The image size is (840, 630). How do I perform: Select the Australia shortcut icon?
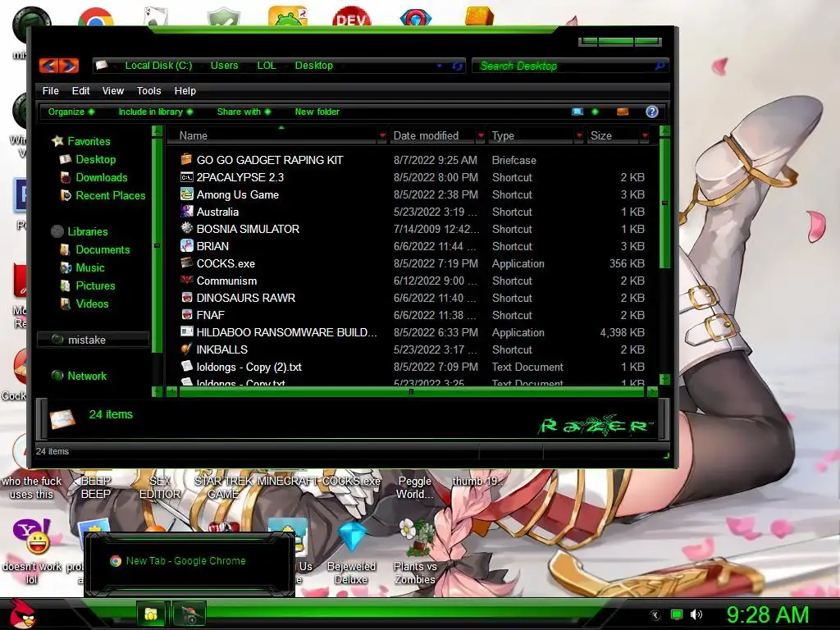coord(186,212)
